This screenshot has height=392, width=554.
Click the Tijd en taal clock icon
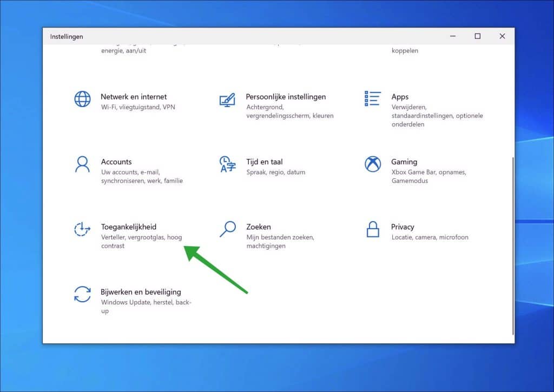[227, 164]
